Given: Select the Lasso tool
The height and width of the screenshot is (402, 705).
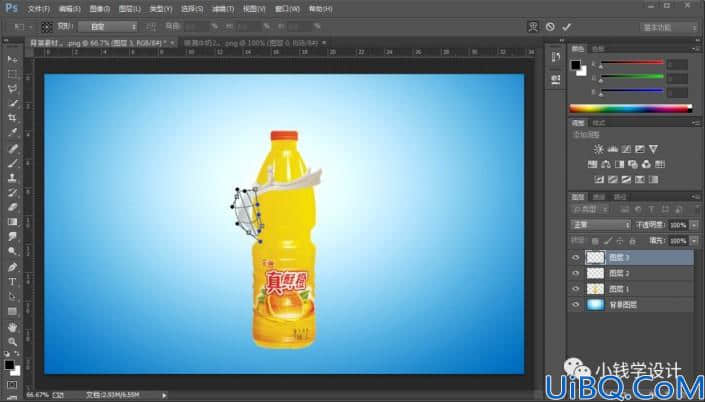Looking at the screenshot, I should pyautogui.click(x=12, y=89).
